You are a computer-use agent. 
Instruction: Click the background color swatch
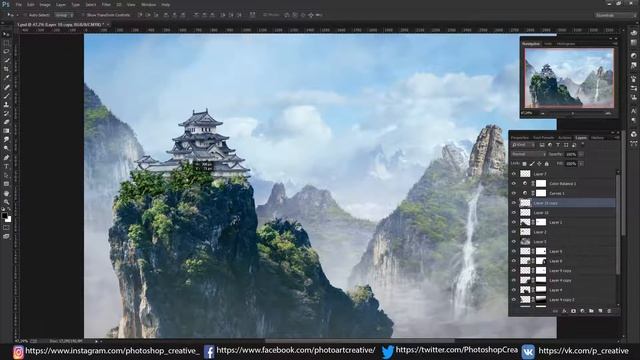[8, 219]
